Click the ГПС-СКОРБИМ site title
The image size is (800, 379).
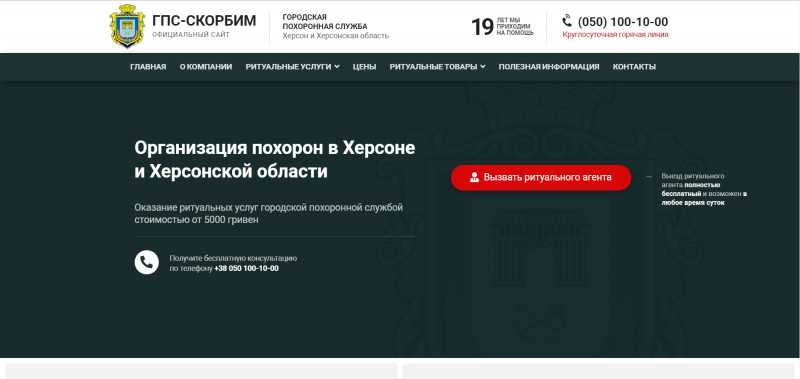pos(204,20)
